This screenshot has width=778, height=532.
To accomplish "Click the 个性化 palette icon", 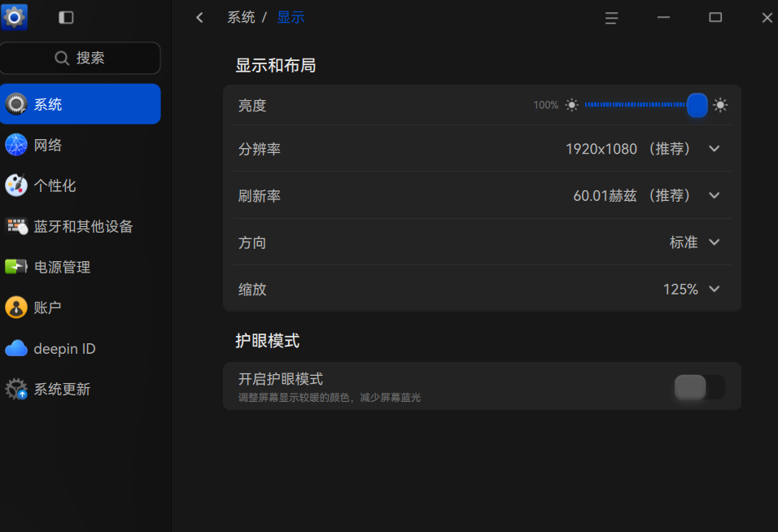I will click(16, 185).
